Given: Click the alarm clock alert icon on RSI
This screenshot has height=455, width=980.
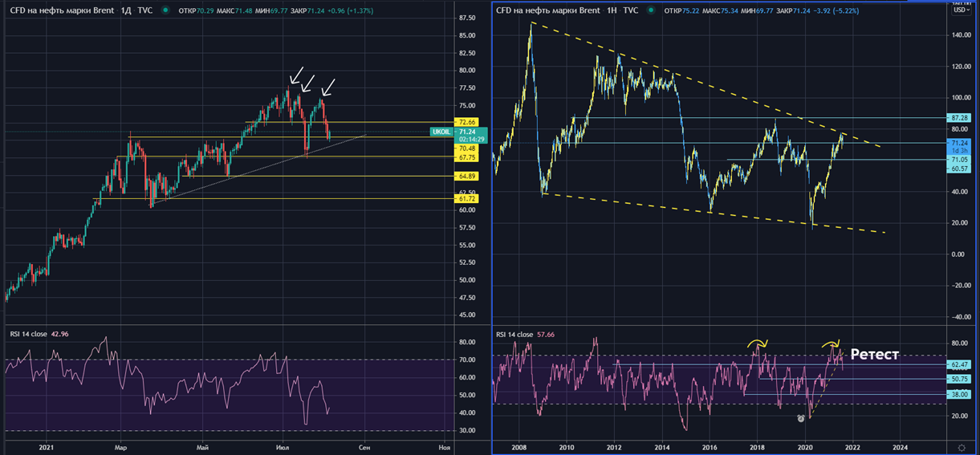Looking at the screenshot, I should [800, 418].
